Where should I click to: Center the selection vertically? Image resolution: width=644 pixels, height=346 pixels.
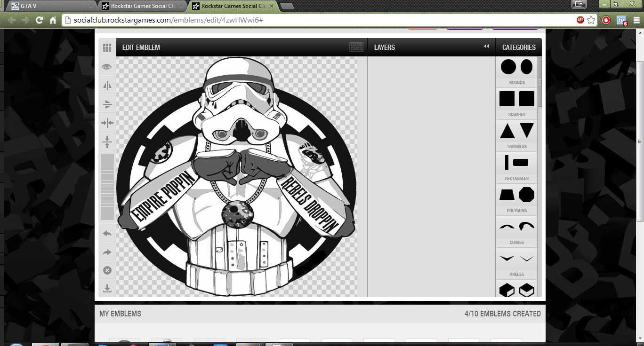pos(107,142)
